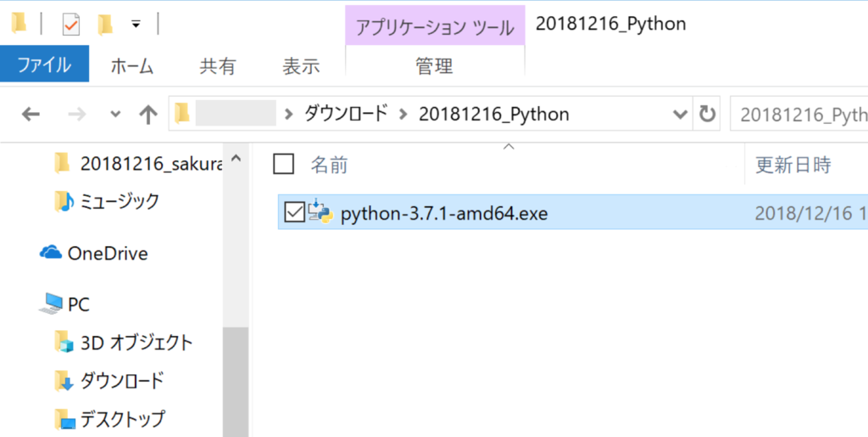Click the New folder icon in quick access toolbar

(x=105, y=24)
